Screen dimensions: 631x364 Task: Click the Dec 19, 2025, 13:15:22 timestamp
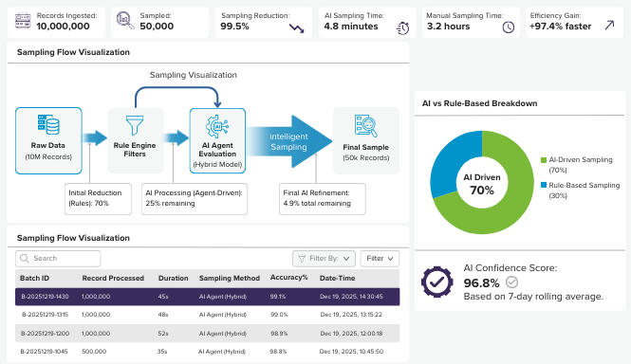tap(351, 315)
